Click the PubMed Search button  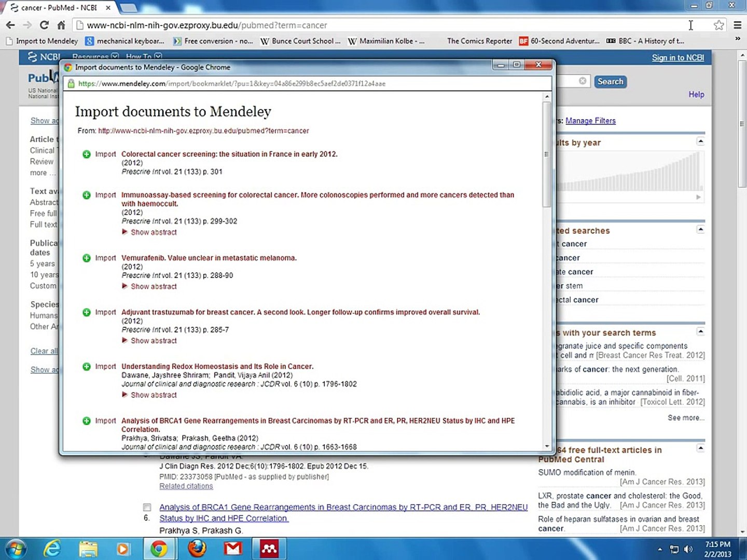pos(610,81)
